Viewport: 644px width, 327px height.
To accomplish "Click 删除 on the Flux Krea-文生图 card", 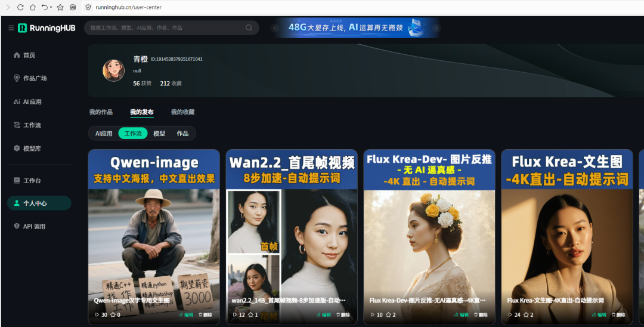I will click(x=619, y=314).
